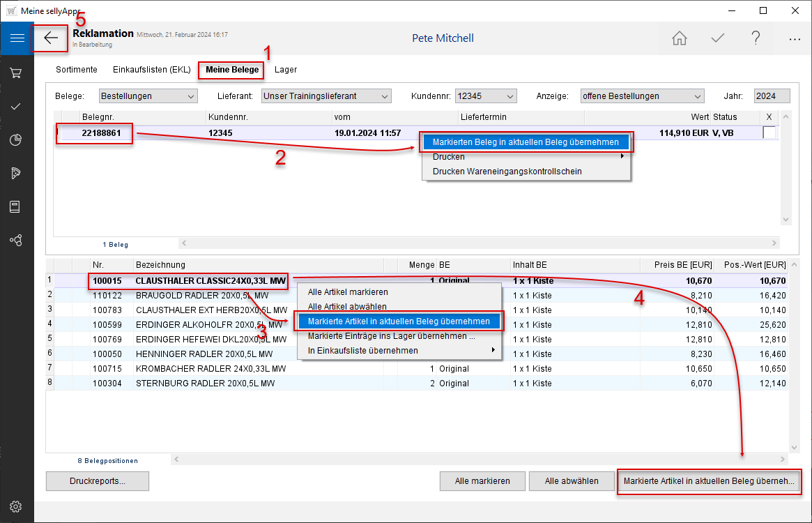This screenshot has width=812, height=523.
Task: Expand the Belege dropdown showing Bestellungen
Action: tap(148, 96)
